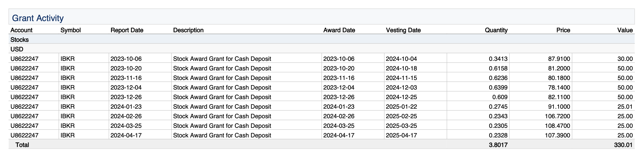This screenshot has height=158, width=644.
Task: Click price 106.7200
Action: [557, 116]
